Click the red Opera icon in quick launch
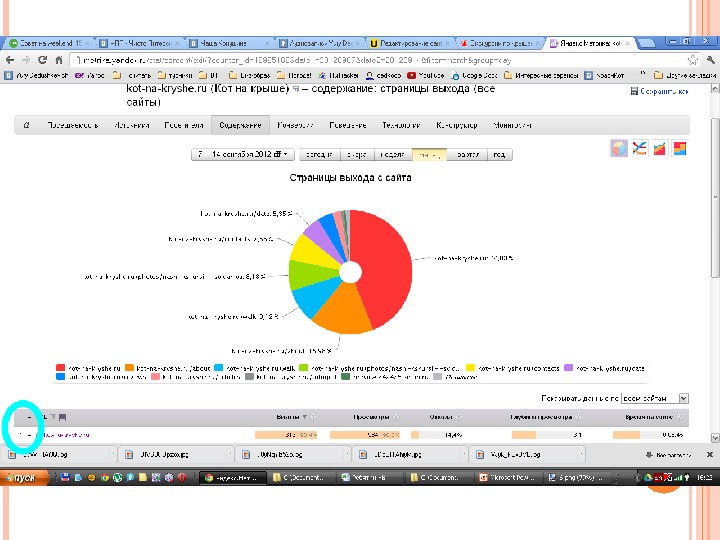The width and height of the screenshot is (720, 540). [x=182, y=478]
